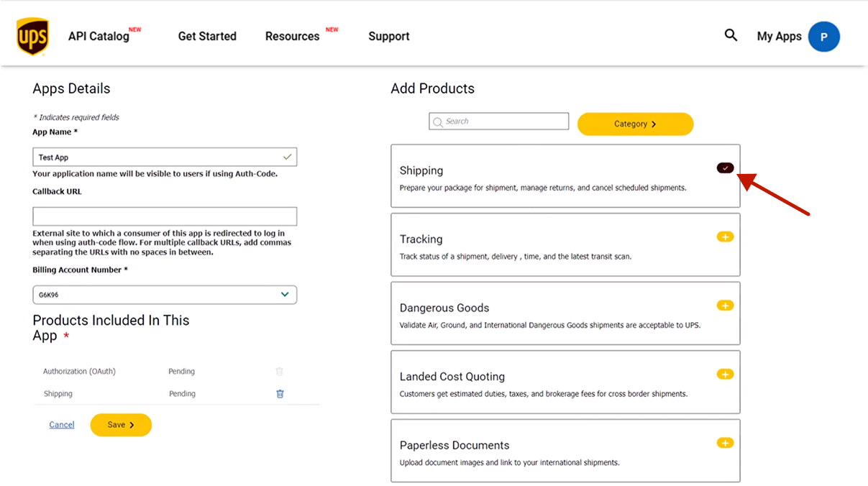Add the Landed Cost Quoting product
Image resolution: width=868 pixels, height=486 pixels.
[725, 374]
